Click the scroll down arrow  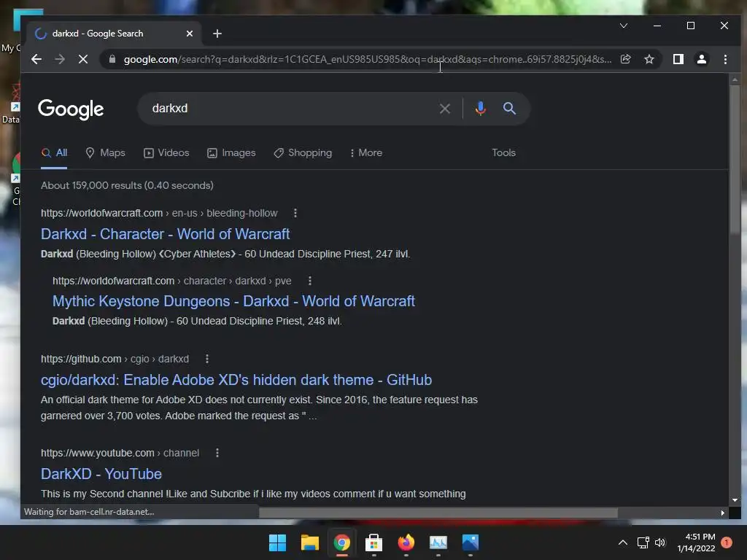pyautogui.click(x=735, y=500)
